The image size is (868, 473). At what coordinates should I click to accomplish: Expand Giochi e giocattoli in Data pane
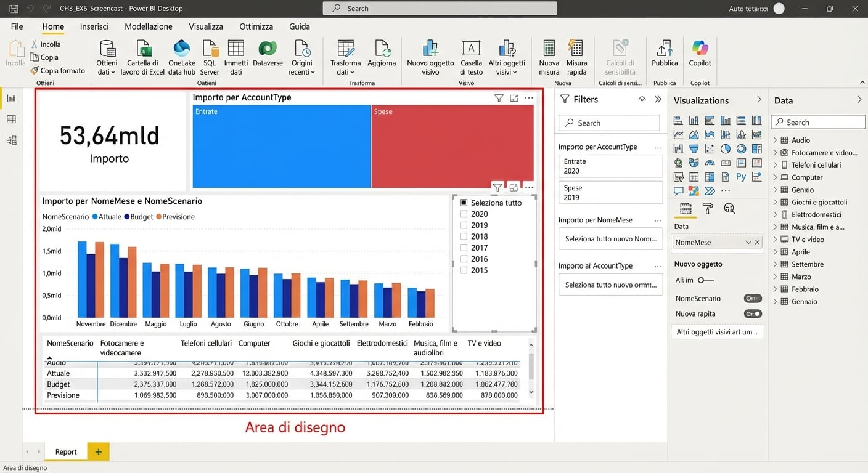coord(776,202)
